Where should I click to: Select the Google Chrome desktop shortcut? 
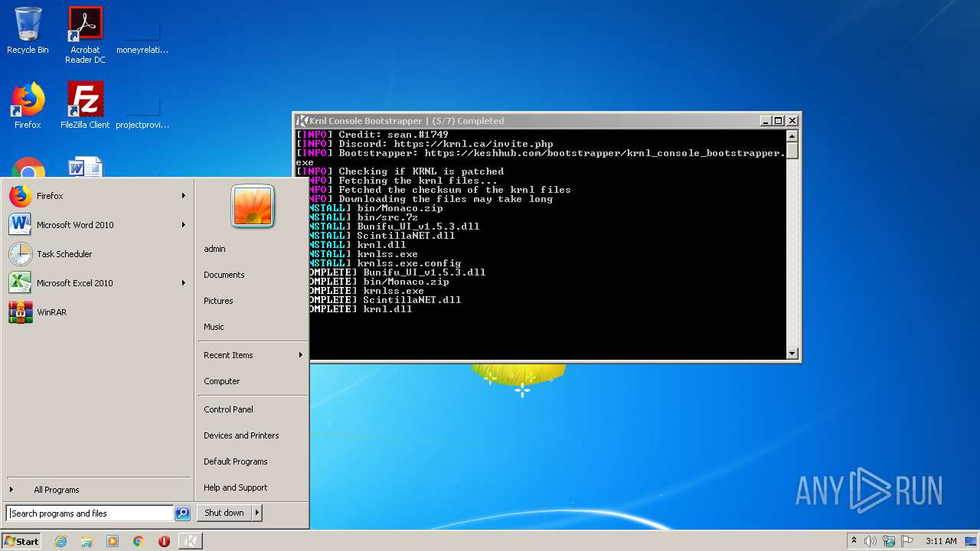(28, 168)
